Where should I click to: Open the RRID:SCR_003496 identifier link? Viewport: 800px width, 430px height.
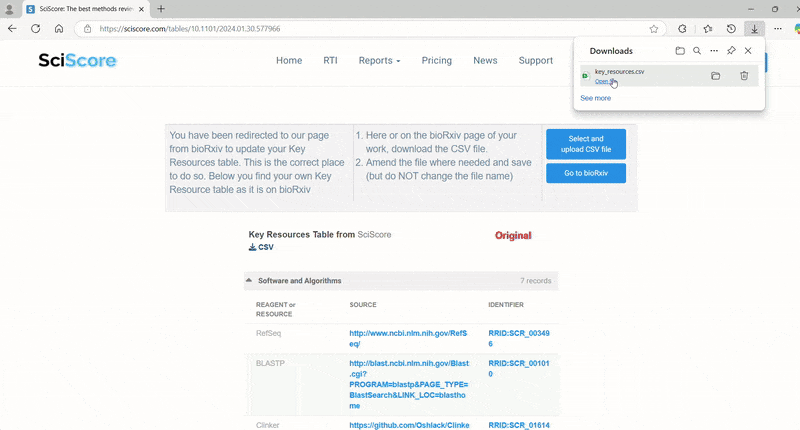pyautogui.click(x=519, y=338)
